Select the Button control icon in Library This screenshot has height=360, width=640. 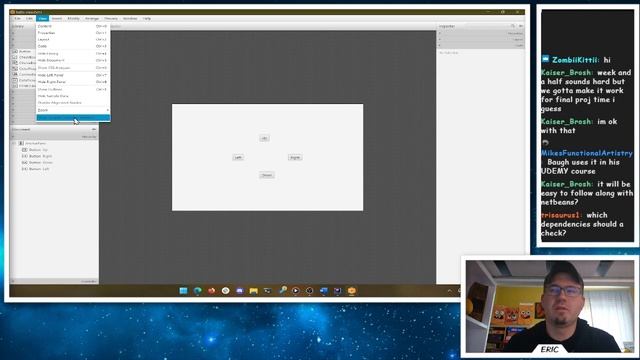pos(15,51)
